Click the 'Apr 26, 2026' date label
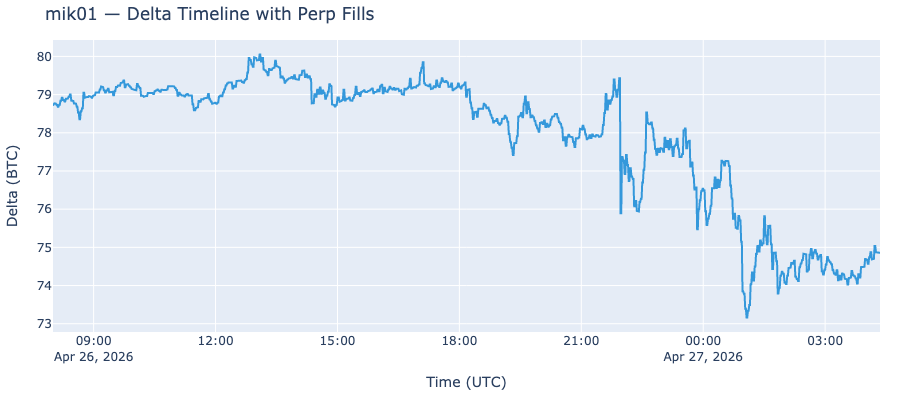The height and width of the screenshot is (400, 900). tap(94, 356)
